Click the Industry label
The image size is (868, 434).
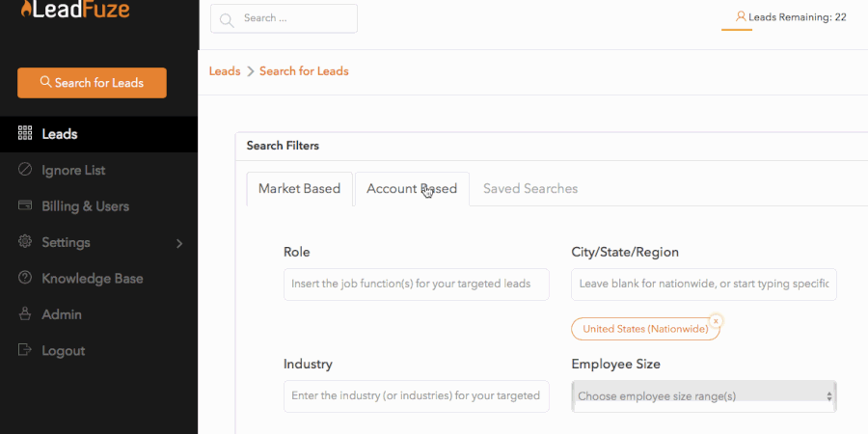pos(308,365)
